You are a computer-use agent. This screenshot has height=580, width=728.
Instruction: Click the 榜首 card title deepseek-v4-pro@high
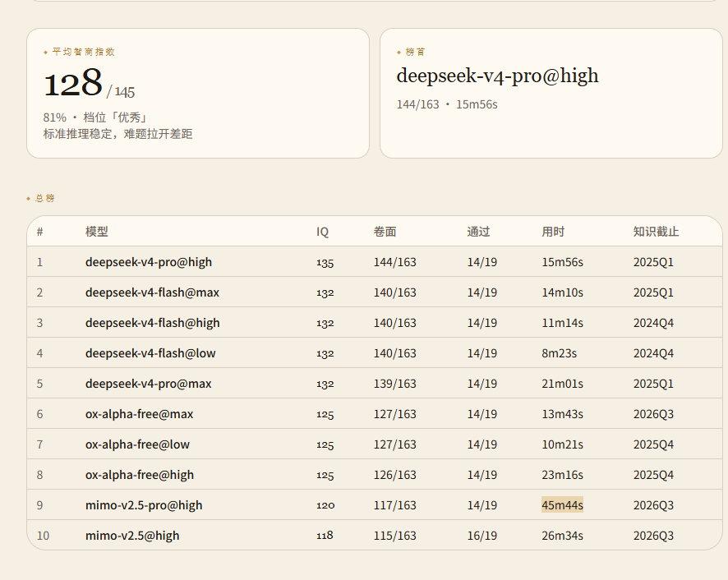(x=497, y=76)
